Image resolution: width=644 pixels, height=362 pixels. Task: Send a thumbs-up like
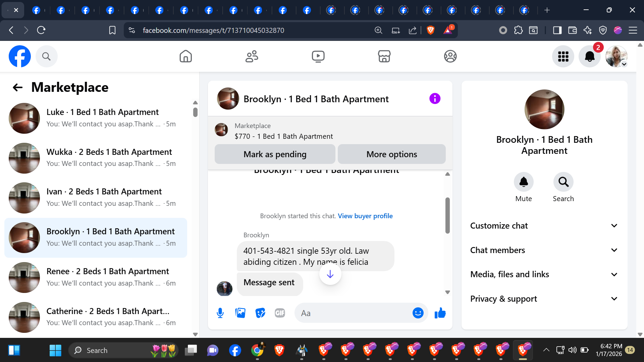[440, 313]
